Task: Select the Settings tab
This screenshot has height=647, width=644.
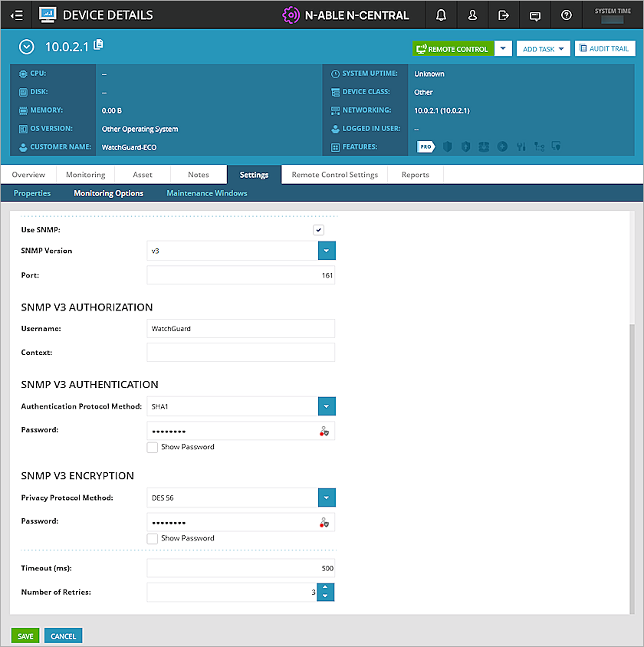Action: point(254,175)
